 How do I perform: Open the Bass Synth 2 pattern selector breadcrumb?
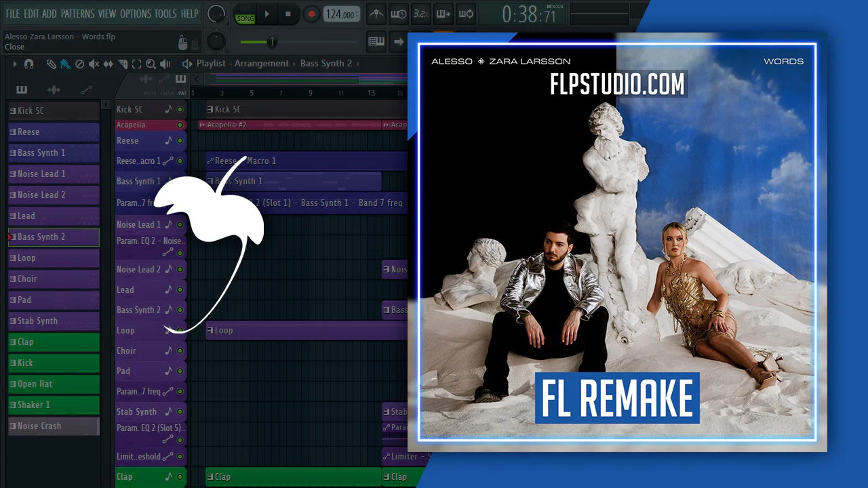[x=326, y=64]
